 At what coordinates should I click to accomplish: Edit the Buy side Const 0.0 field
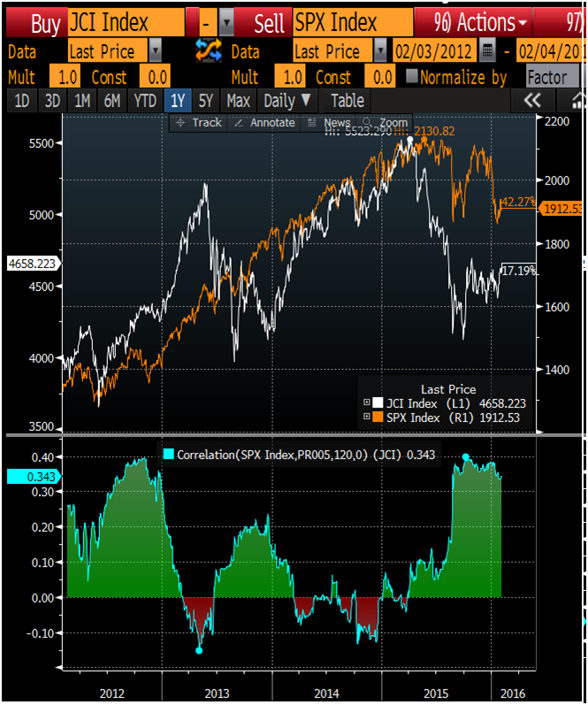(x=155, y=77)
